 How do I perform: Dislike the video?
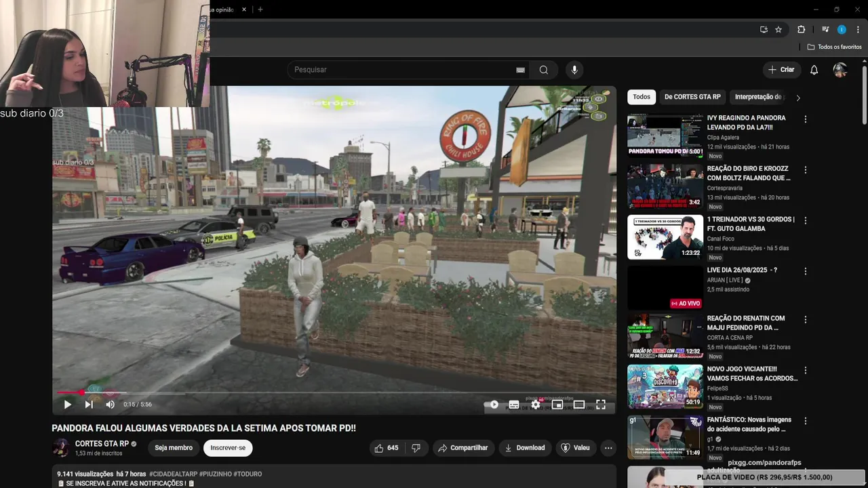(416, 448)
